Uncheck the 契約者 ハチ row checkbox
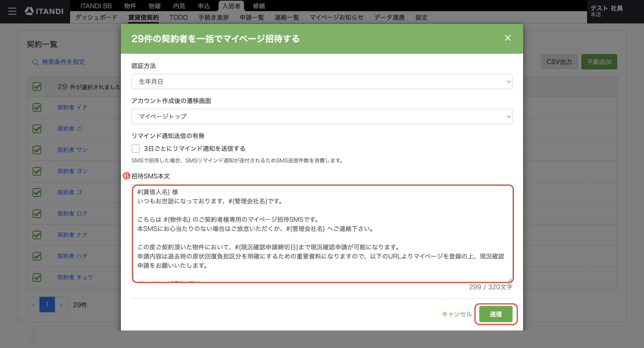 point(37,256)
